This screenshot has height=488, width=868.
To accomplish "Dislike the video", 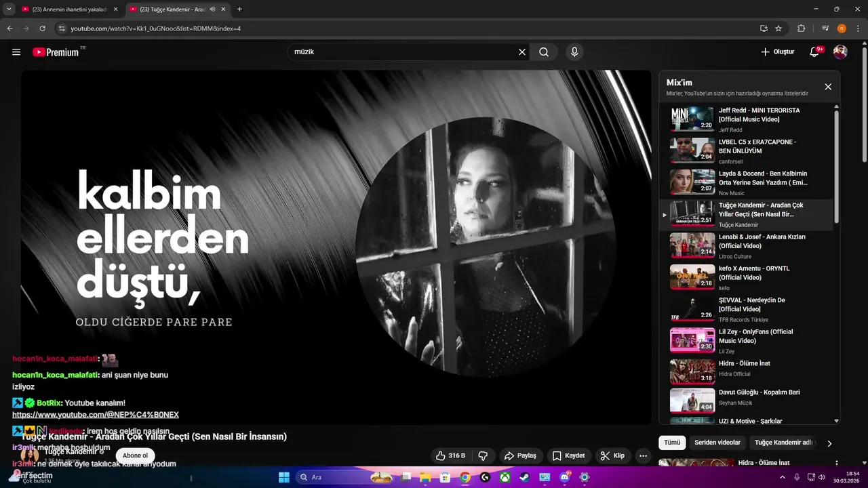I will 484,456.
